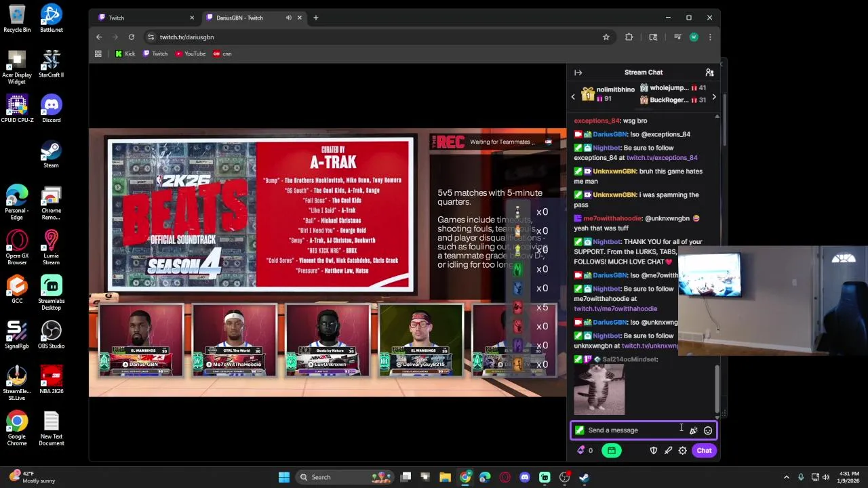868x488 pixels.
Task: Show next gift leaderboard entry
Action: click(x=713, y=97)
